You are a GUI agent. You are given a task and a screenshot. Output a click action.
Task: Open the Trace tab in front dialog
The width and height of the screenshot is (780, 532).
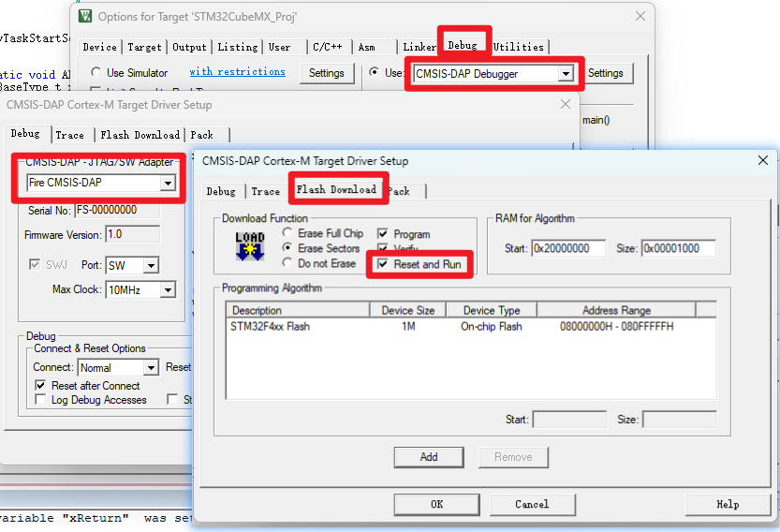click(266, 191)
